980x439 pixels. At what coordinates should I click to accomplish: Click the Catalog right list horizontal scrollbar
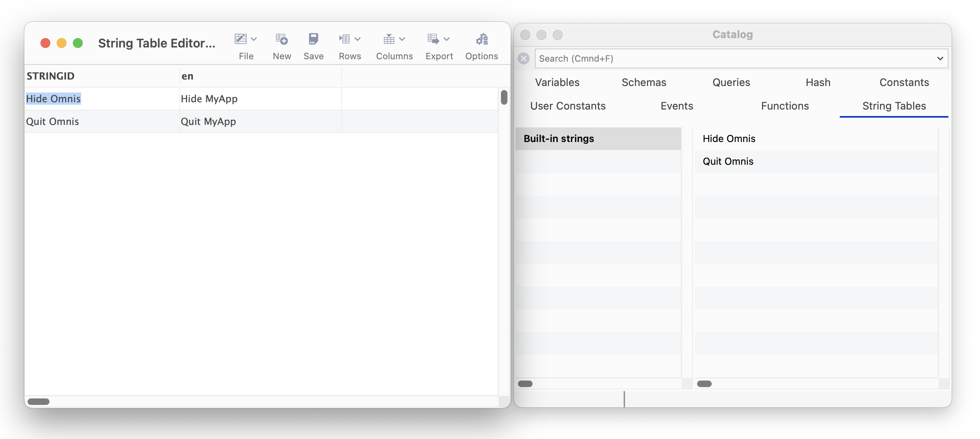pos(704,384)
